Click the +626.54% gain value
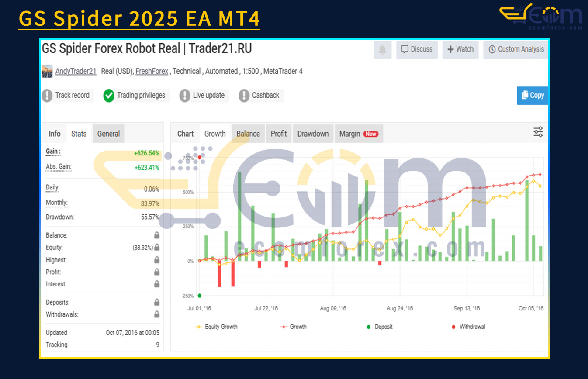 click(146, 153)
